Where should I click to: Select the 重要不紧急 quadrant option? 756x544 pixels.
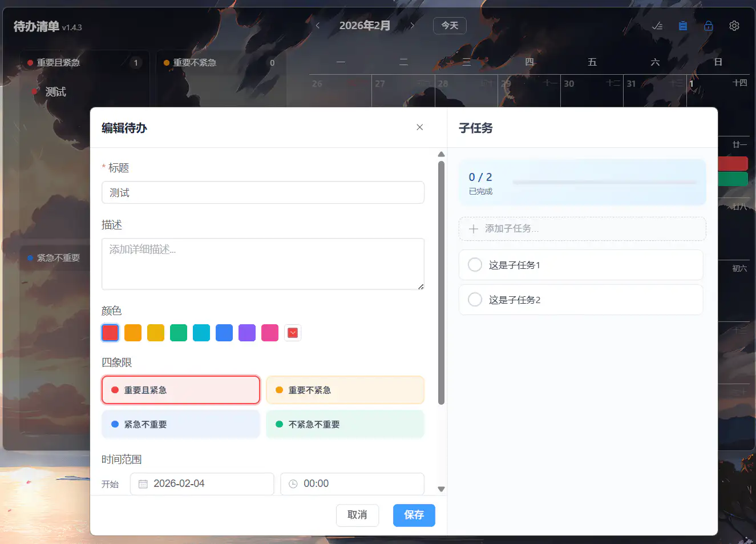(x=345, y=390)
